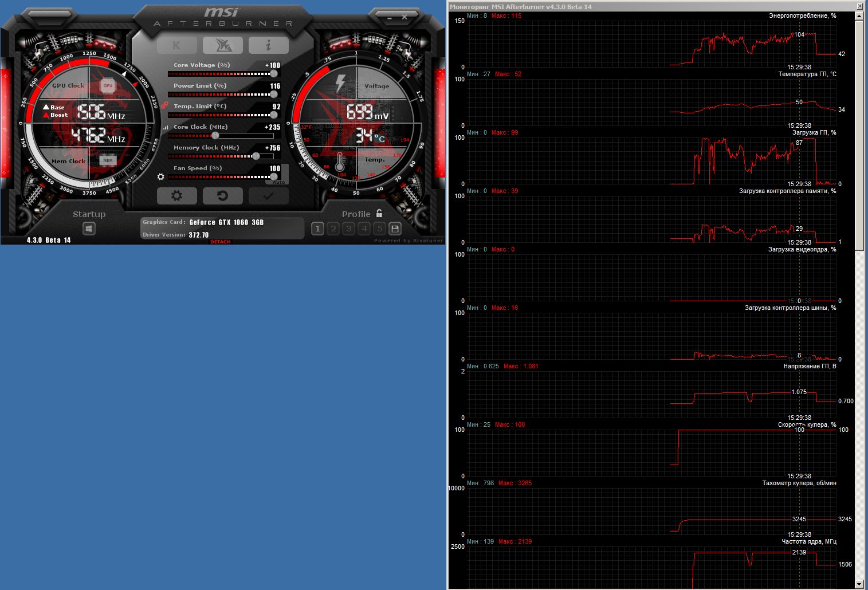Close the MSI Afterburner skin window
The width and height of the screenshot is (868, 590).
tap(404, 17)
